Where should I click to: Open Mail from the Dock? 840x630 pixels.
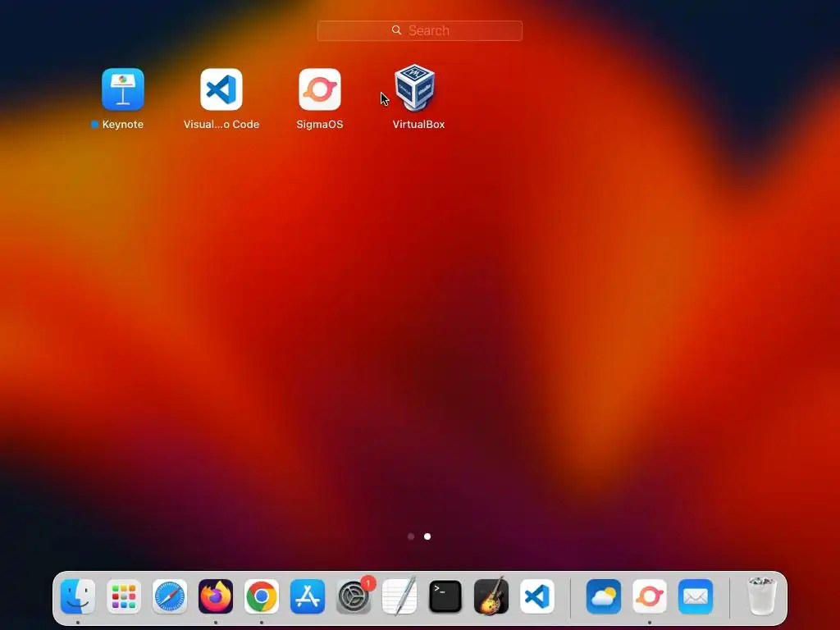tap(696, 596)
